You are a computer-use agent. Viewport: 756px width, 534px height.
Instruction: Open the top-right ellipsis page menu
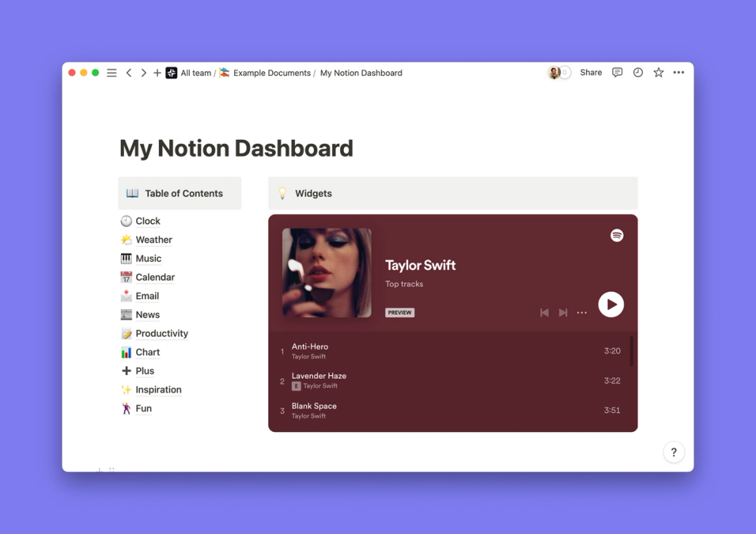pos(678,72)
